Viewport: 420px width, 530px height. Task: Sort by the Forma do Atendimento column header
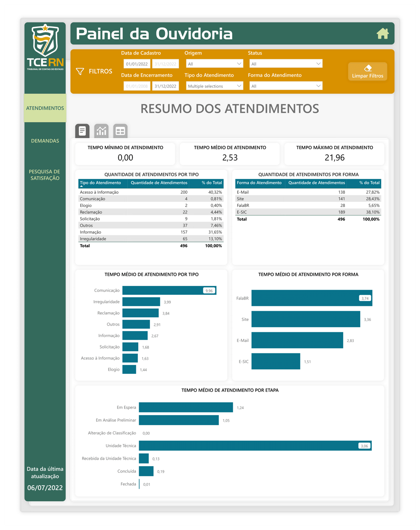click(x=260, y=183)
